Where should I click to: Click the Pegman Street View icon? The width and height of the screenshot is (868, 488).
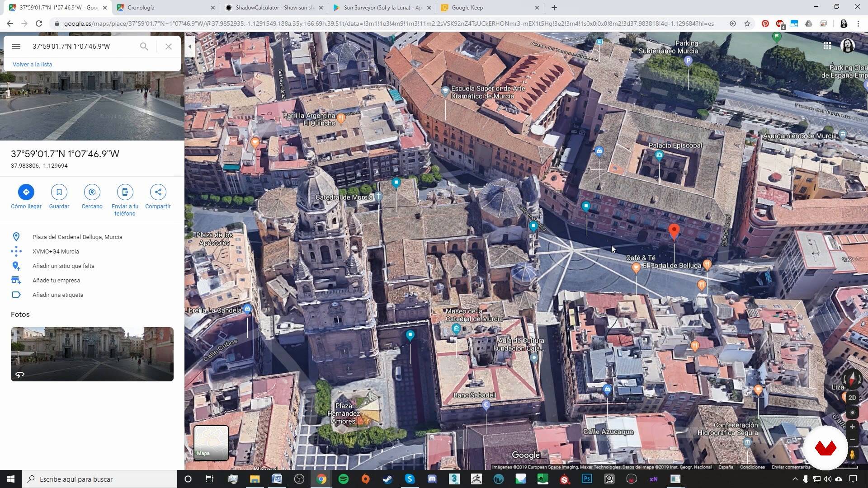click(x=852, y=454)
